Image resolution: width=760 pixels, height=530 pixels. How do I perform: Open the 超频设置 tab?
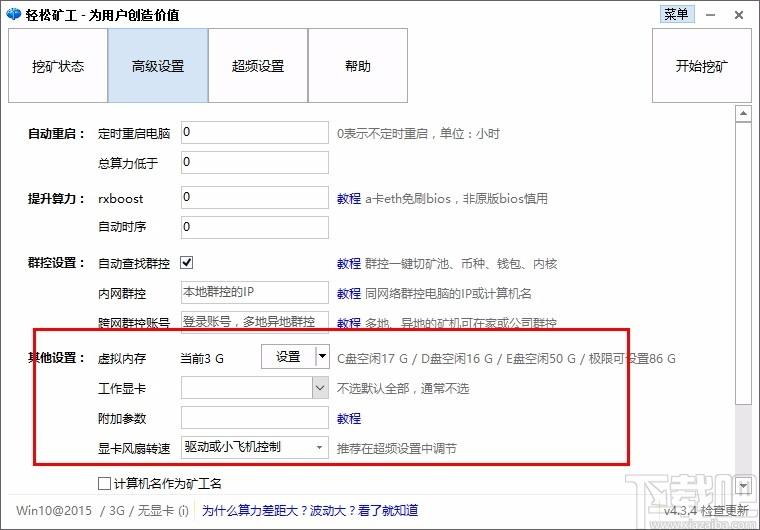[258, 65]
